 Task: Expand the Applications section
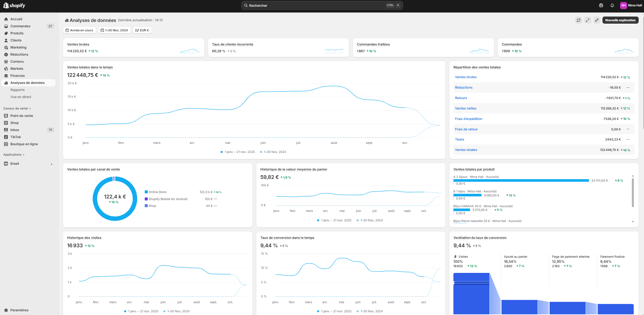click(x=14, y=155)
